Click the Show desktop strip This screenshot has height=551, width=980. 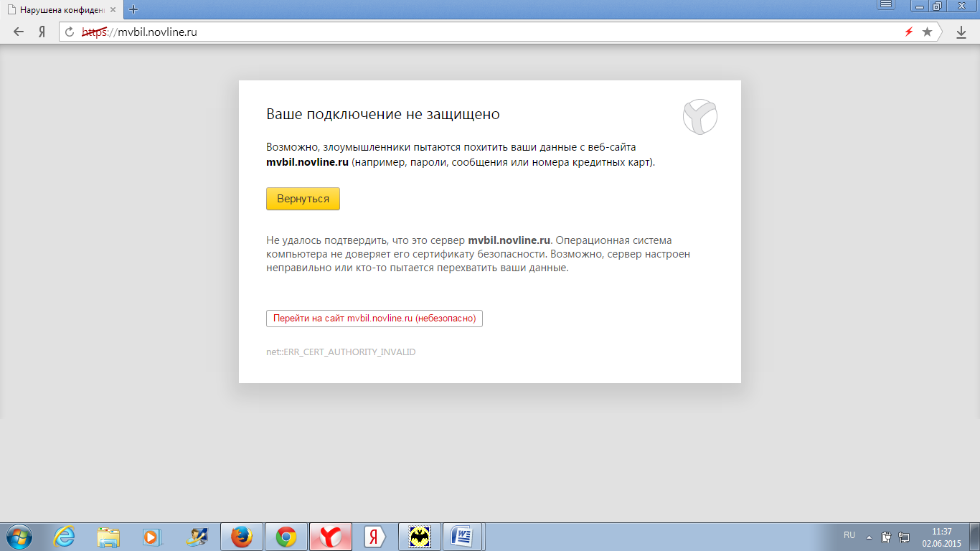coord(975,537)
